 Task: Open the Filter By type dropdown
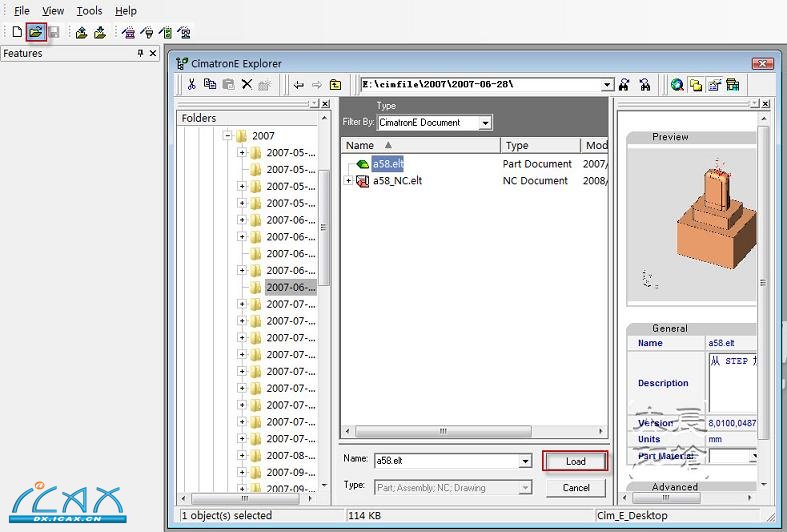pos(485,123)
